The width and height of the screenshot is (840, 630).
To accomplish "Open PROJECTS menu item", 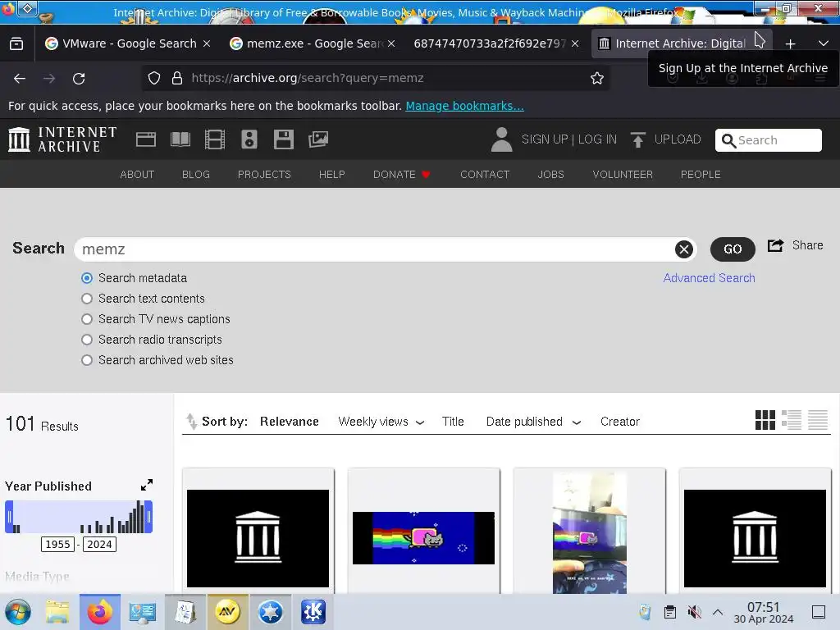I will pos(264,175).
